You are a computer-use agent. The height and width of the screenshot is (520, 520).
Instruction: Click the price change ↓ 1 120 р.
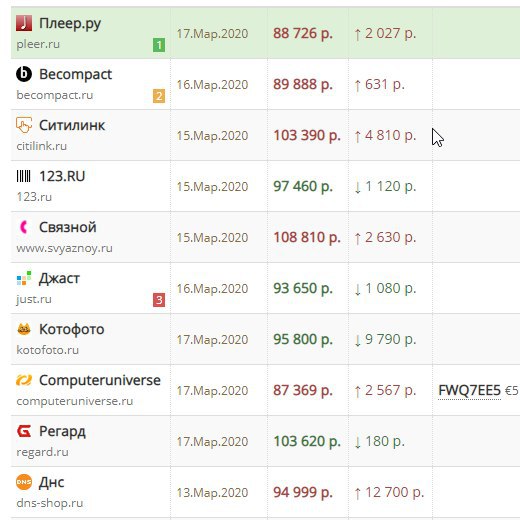pos(385,187)
